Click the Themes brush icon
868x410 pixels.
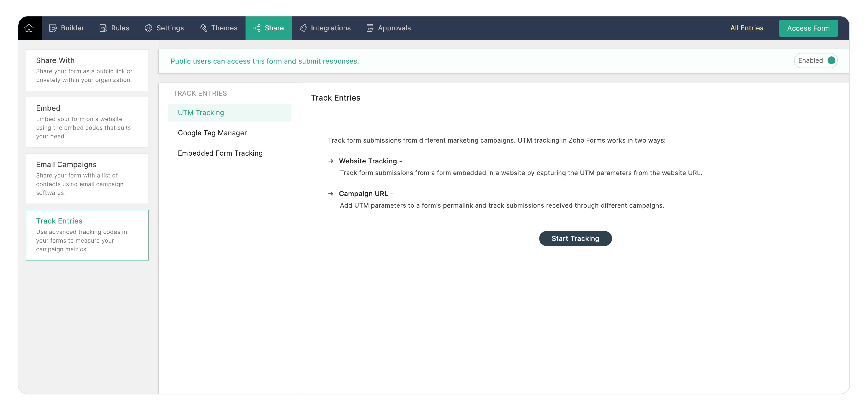tap(203, 28)
